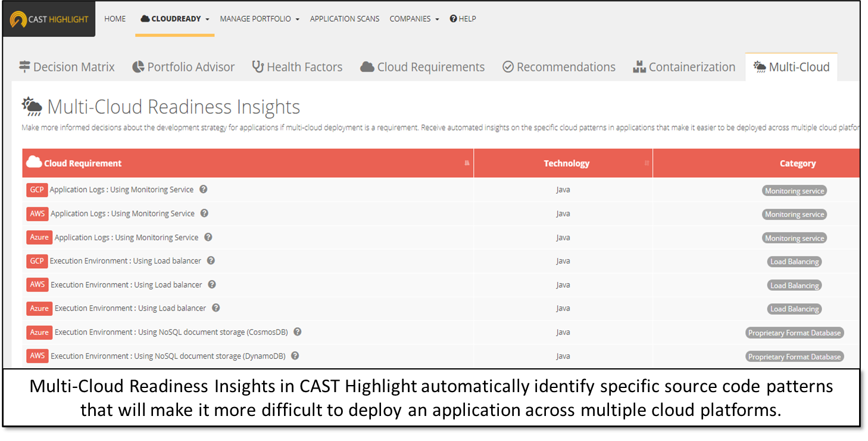Click Java cell in the CosmosDB row

563,332
